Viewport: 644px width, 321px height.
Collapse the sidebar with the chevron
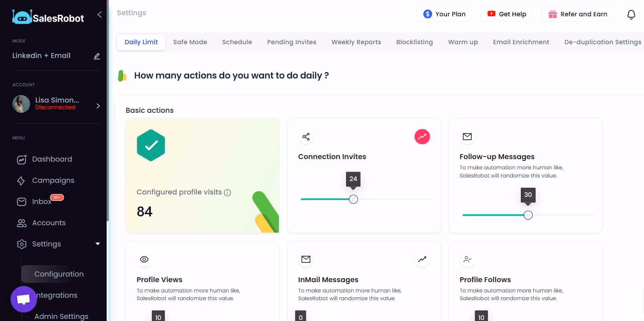[99, 14]
